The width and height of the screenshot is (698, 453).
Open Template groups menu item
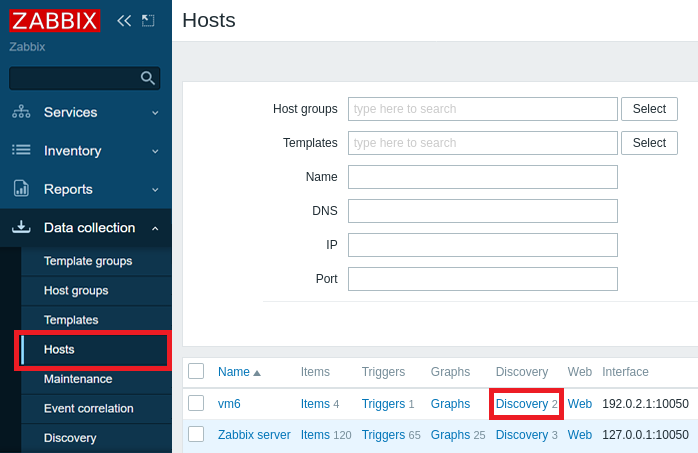(88, 261)
